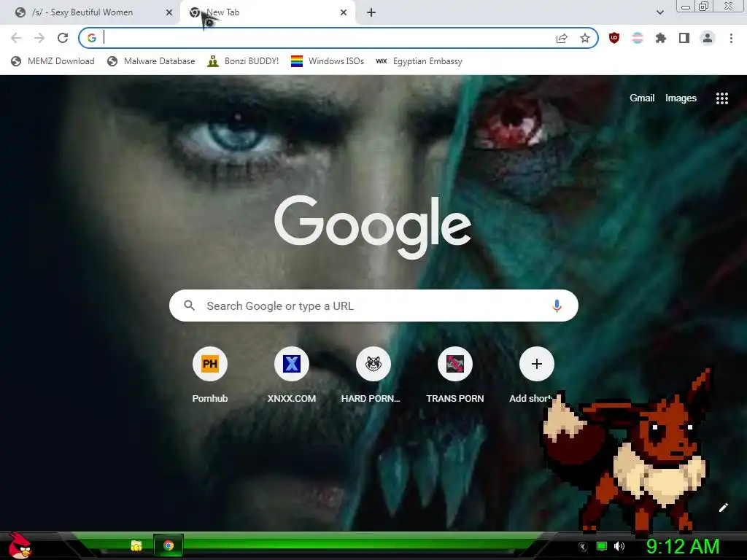Click the Add shortcut plus button
This screenshot has width=747, height=560.
pyautogui.click(x=536, y=364)
